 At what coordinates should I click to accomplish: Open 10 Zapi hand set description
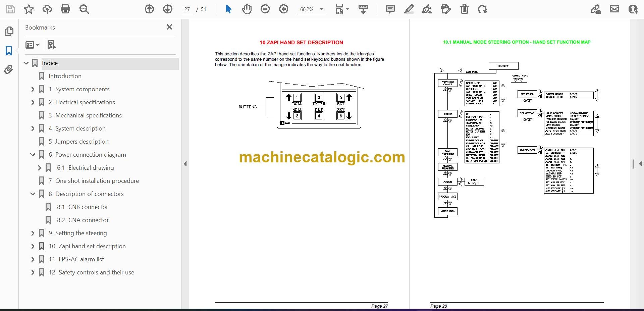click(87, 246)
